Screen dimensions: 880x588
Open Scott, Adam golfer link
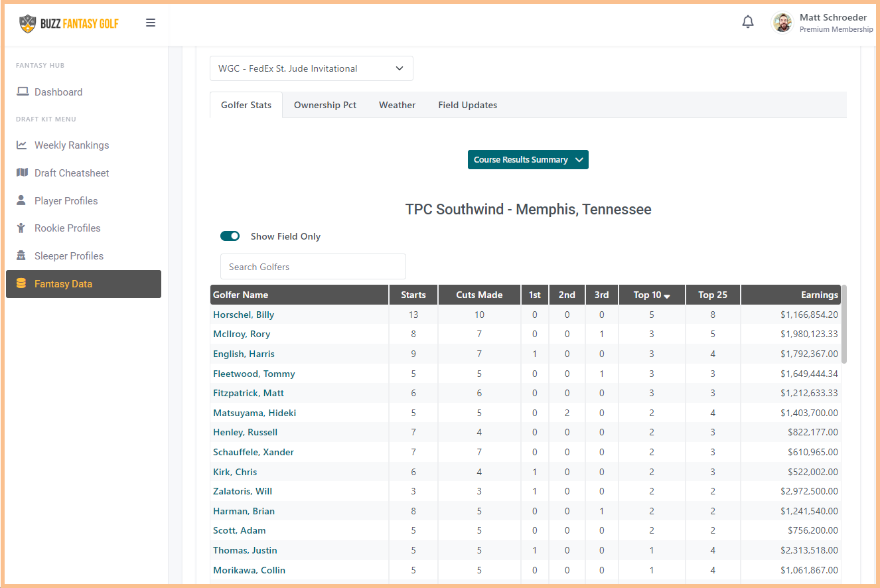240,530
